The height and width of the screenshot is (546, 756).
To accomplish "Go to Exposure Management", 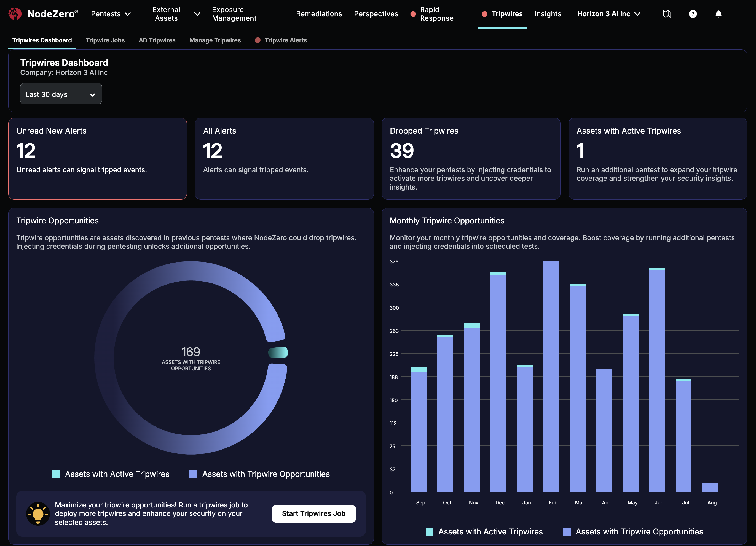I will click(234, 14).
